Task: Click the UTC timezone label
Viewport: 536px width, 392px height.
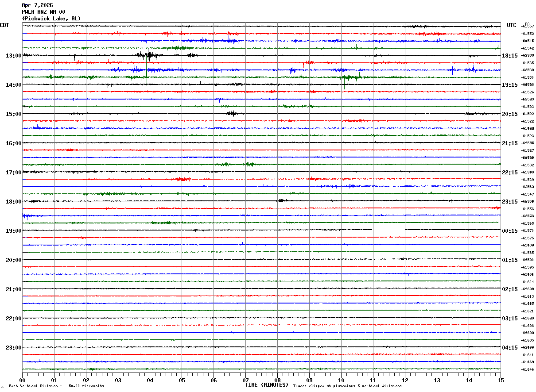Action: (x=512, y=25)
